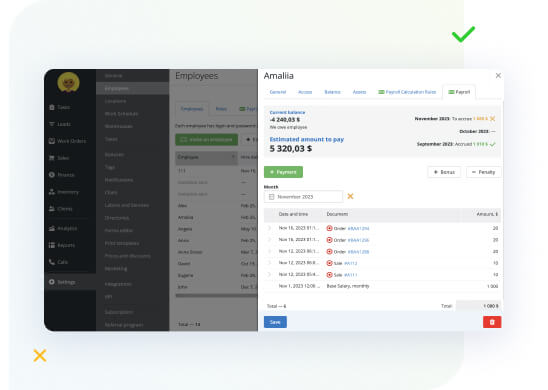Open Reports via its table icon
The height and width of the screenshot is (390, 548).
52,245
